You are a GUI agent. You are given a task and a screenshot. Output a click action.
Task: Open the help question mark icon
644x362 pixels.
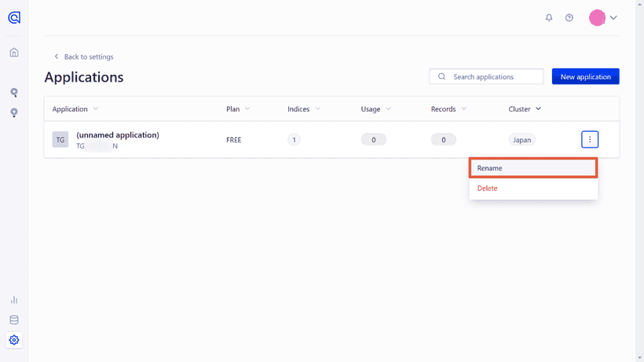coord(569,17)
